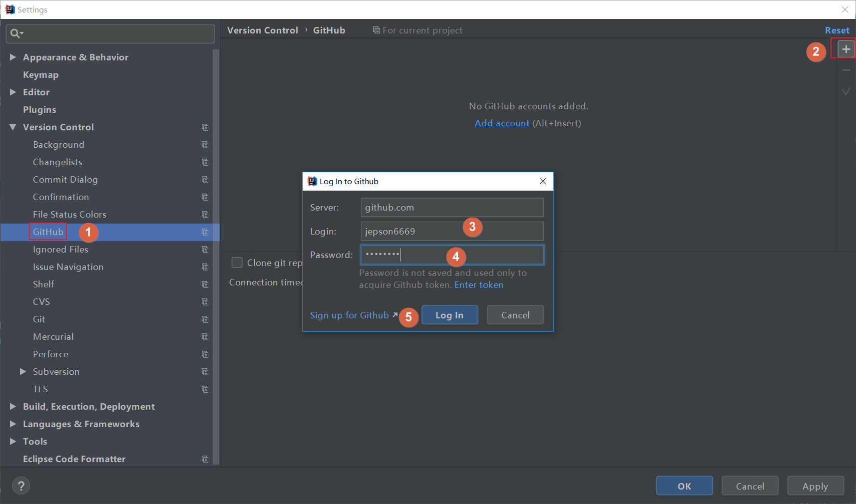Click project-level icon beside TFS

click(205, 389)
